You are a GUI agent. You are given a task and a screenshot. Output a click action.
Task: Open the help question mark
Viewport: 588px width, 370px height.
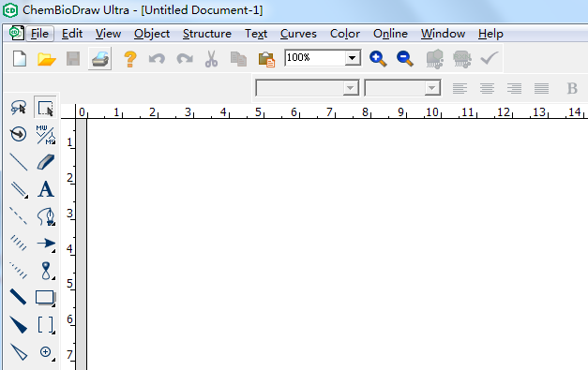[130, 59]
